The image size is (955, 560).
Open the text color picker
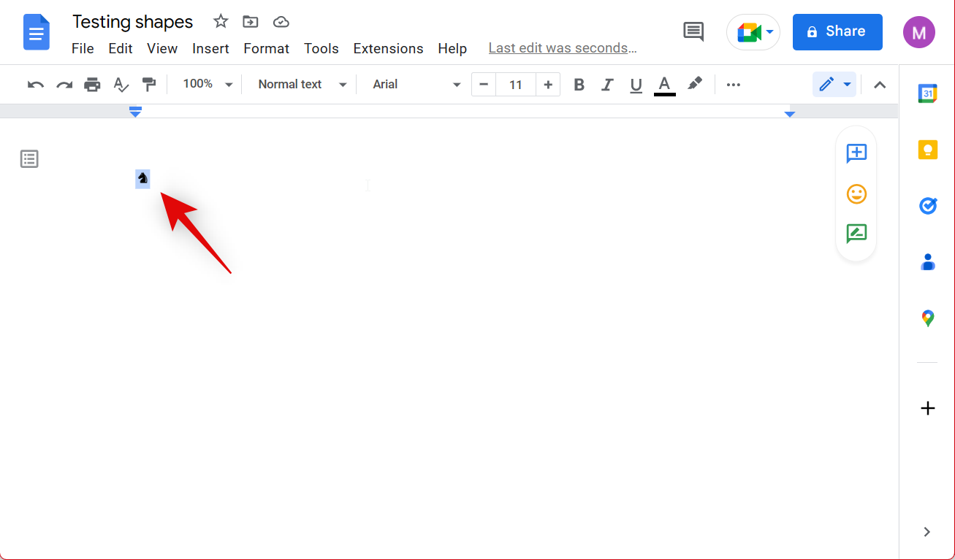pyautogui.click(x=664, y=85)
